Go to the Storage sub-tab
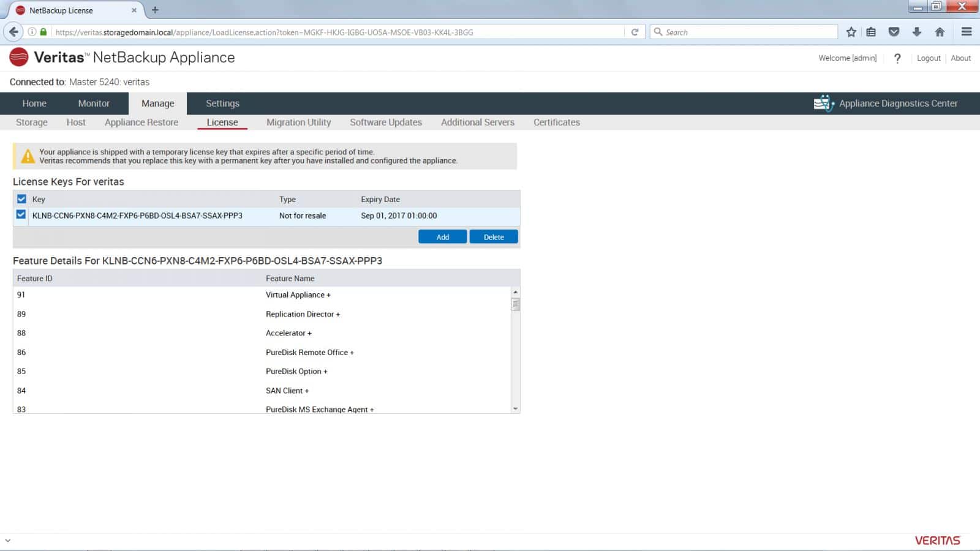This screenshot has width=980, height=551. (x=32, y=122)
